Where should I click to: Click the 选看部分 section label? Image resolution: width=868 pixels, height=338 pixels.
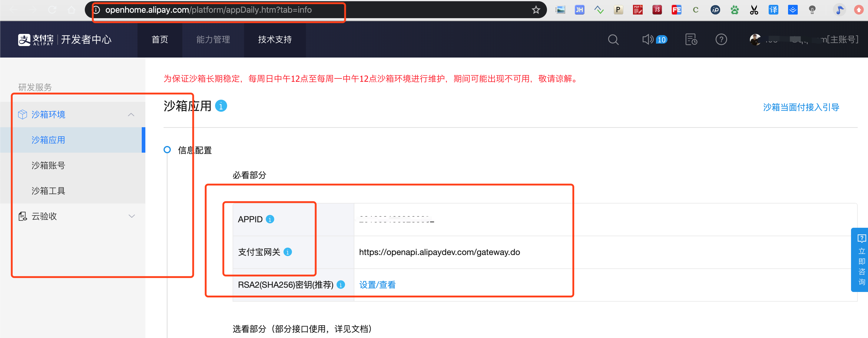click(302, 329)
